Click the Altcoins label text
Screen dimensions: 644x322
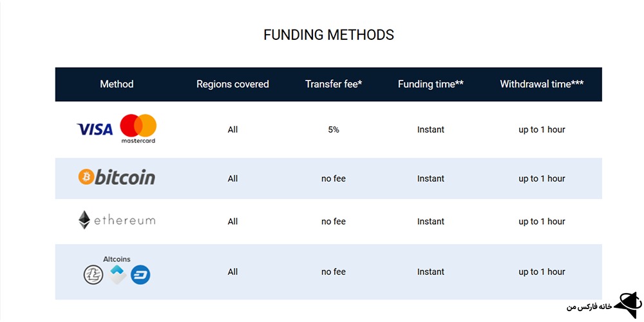pos(117,259)
